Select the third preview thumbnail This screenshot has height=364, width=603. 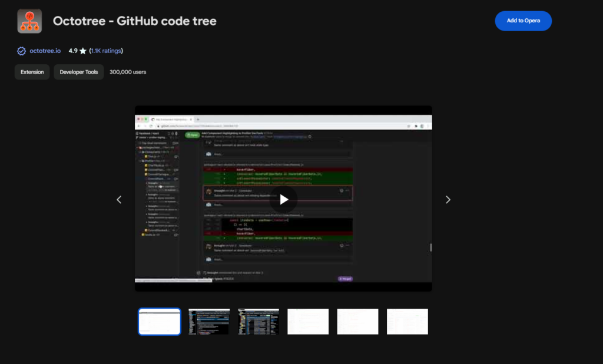click(x=259, y=322)
